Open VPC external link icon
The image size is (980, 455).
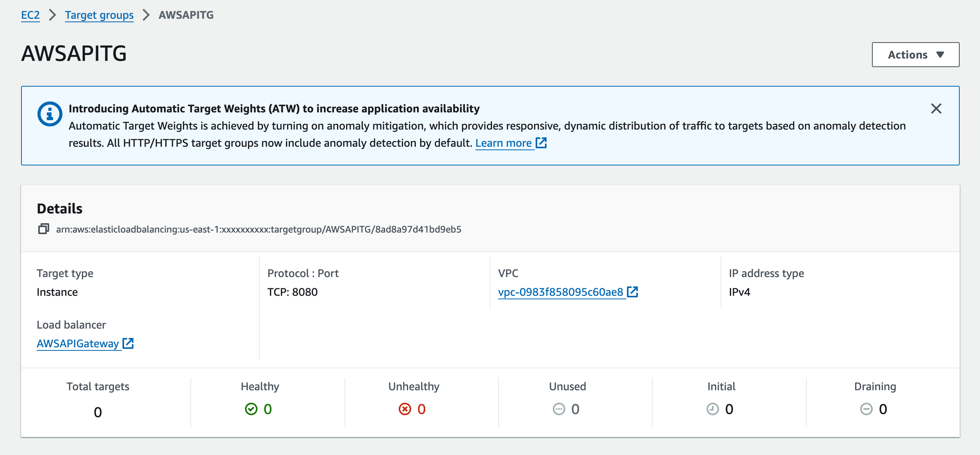click(x=632, y=292)
